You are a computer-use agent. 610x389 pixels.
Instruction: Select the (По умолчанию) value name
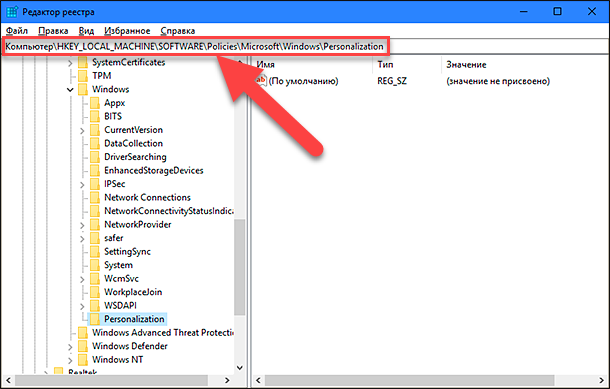303,81
